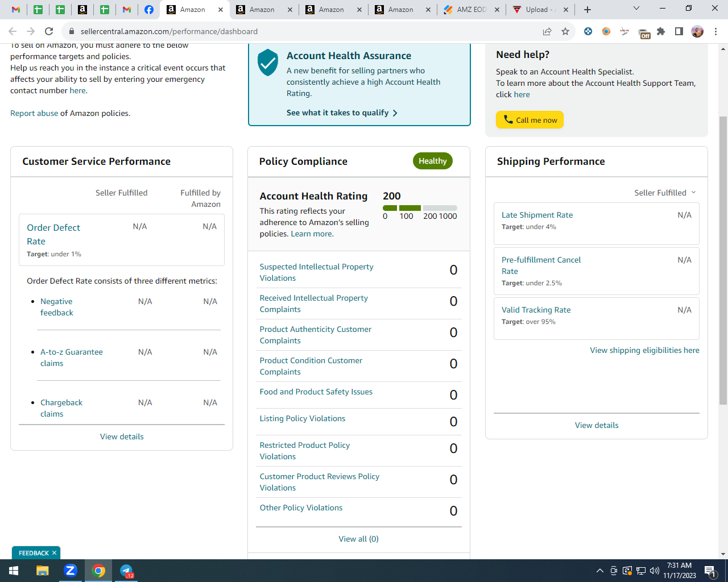Click the page vertical scrollbar
The width and height of the screenshot is (728, 582).
click(723, 260)
